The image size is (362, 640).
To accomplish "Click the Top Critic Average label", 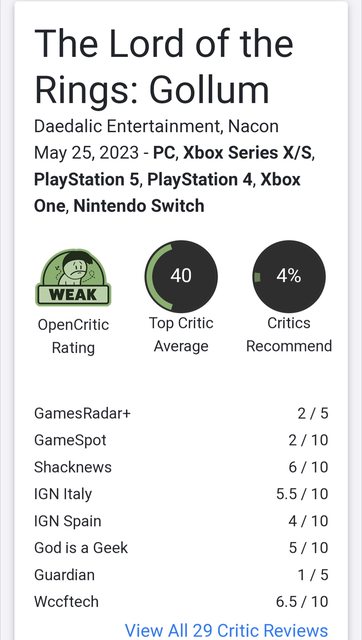I will pos(181,335).
